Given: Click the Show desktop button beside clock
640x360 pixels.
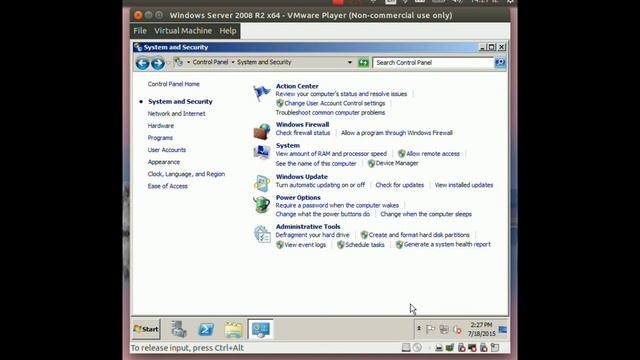Looking at the screenshot, I should 503,329.
